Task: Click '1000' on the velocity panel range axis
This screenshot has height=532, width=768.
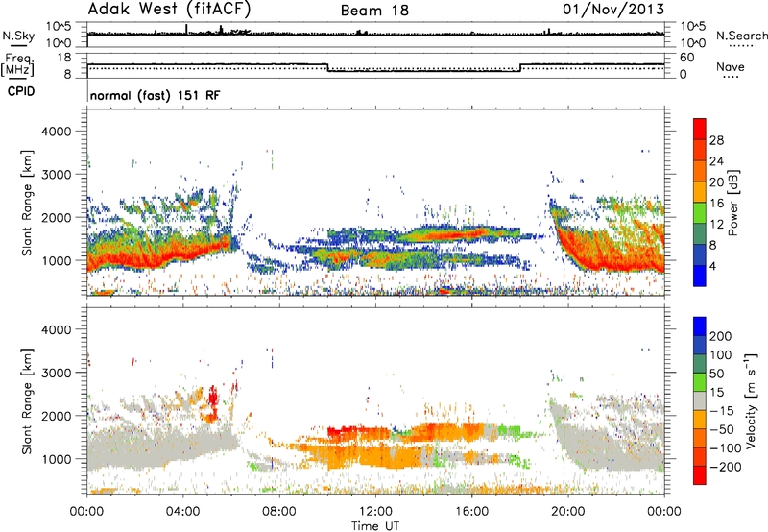Action: pyautogui.click(x=57, y=459)
